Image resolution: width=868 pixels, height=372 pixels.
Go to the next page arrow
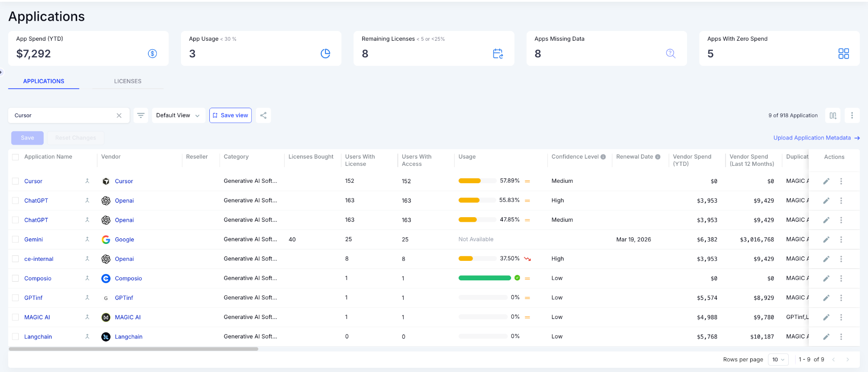848,359
